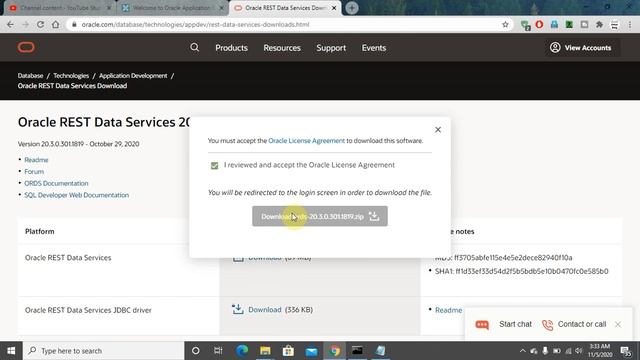Open the Forum link
The image size is (640, 360).
pyautogui.click(x=34, y=171)
